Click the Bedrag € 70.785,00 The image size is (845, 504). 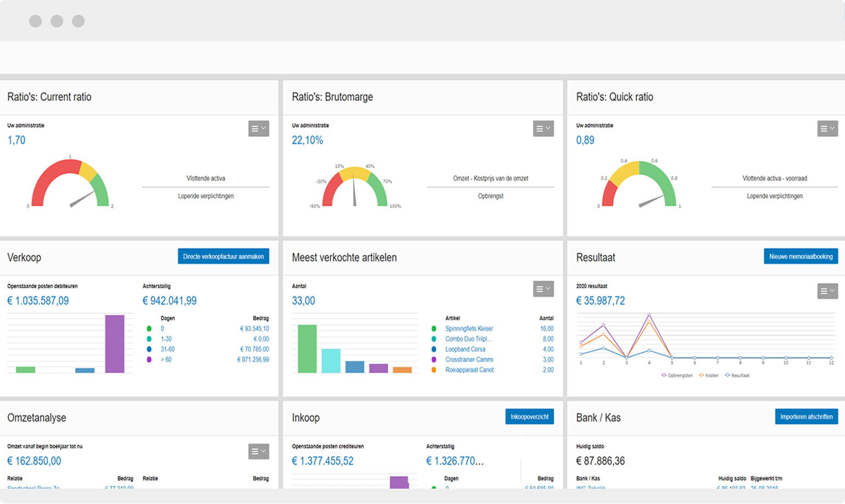point(254,349)
